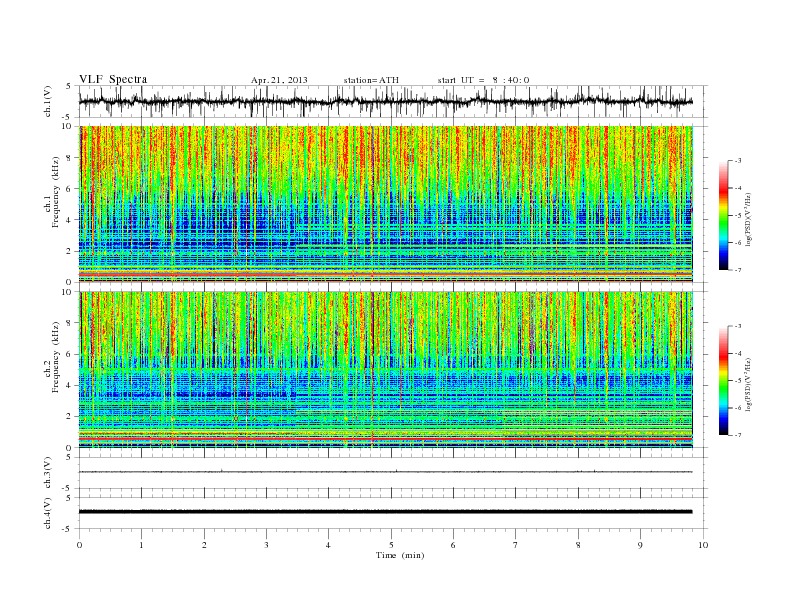Image resolution: width=792 pixels, height=612 pixels.
Task: Select the 'Time (min)' axis title
Action: tap(400, 555)
